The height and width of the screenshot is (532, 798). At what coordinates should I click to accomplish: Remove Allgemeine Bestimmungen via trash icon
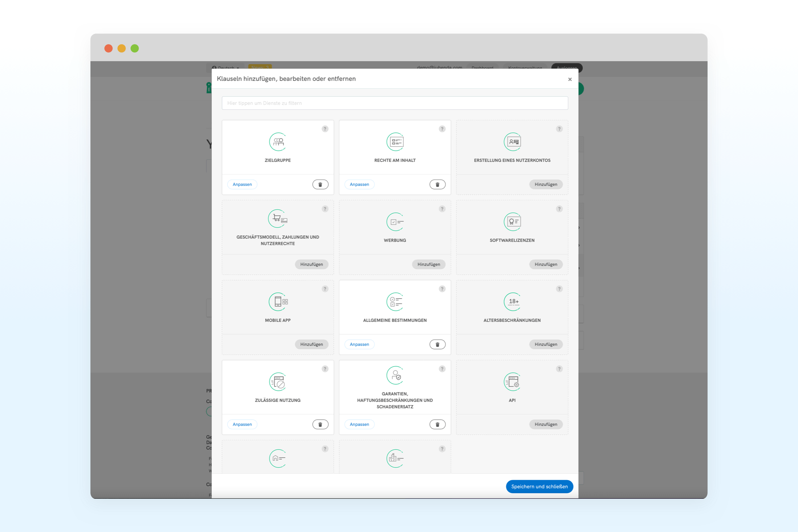(x=437, y=344)
